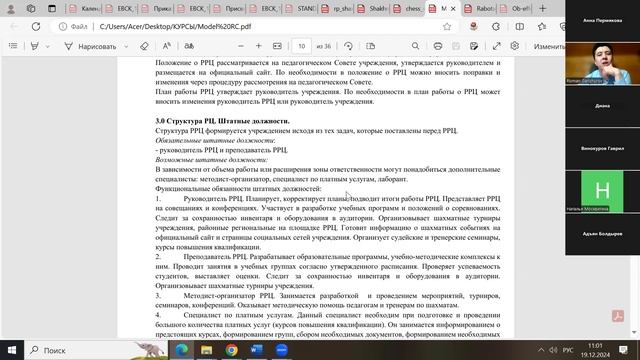Switch the РУС input language
The height and width of the screenshot is (360, 640).
click(x=568, y=350)
